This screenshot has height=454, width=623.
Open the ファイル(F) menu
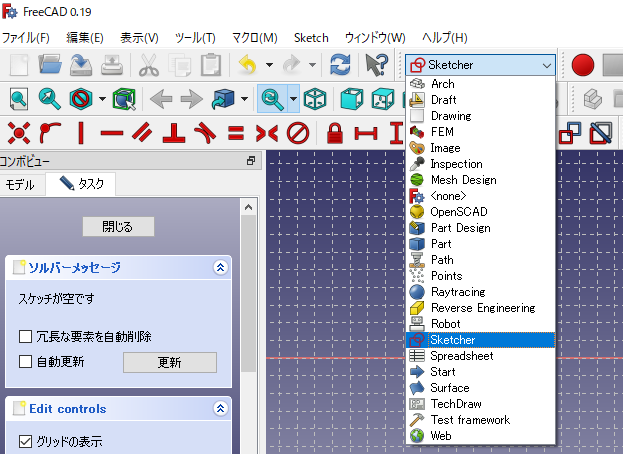pos(26,38)
